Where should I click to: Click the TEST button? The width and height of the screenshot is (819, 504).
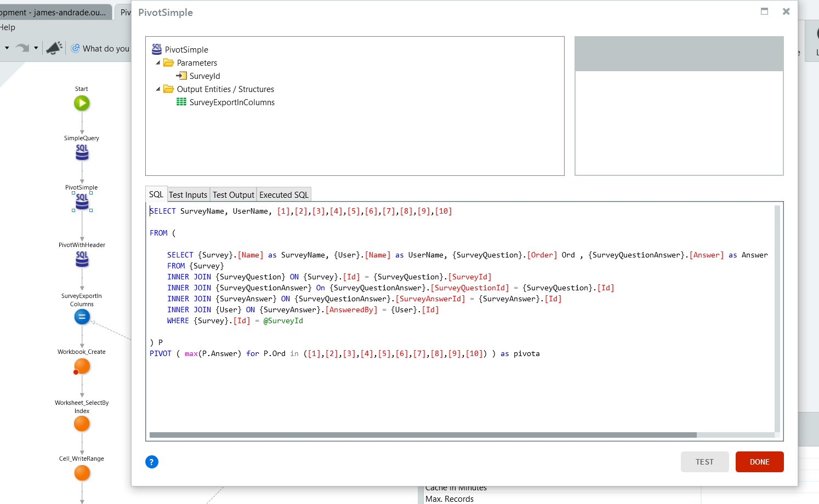[705, 462]
